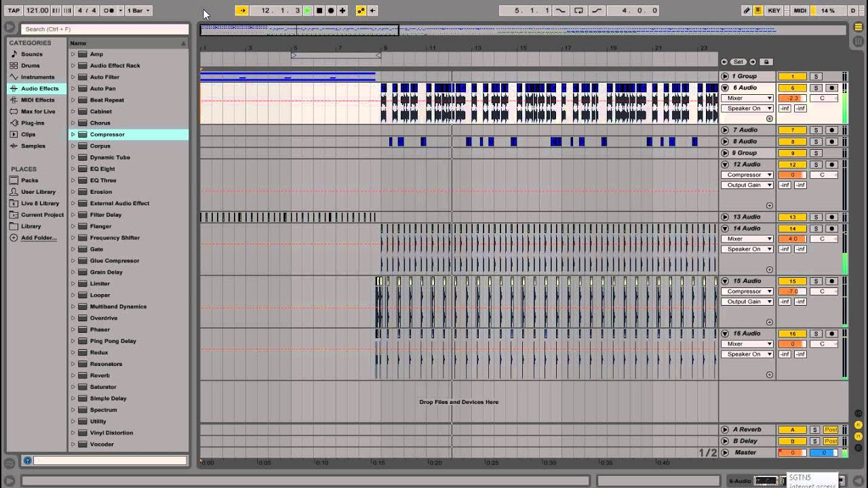
Task: Click the add automation lane plus on 6 Audio
Action: tap(770, 119)
